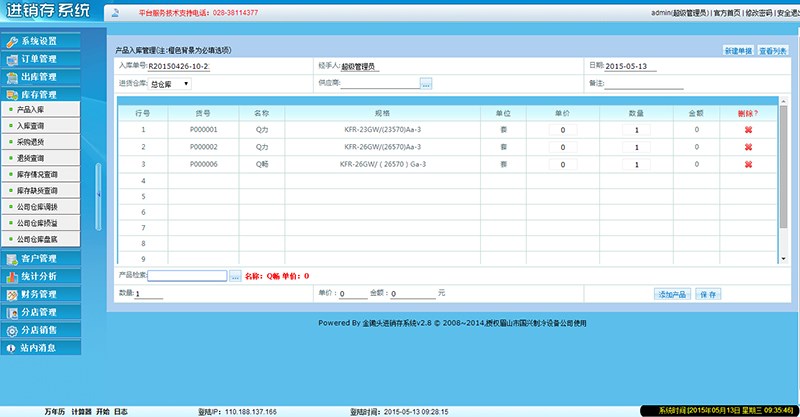800x417 pixels.
Task: Open the 出库管理 menu
Action: pyautogui.click(x=40, y=77)
